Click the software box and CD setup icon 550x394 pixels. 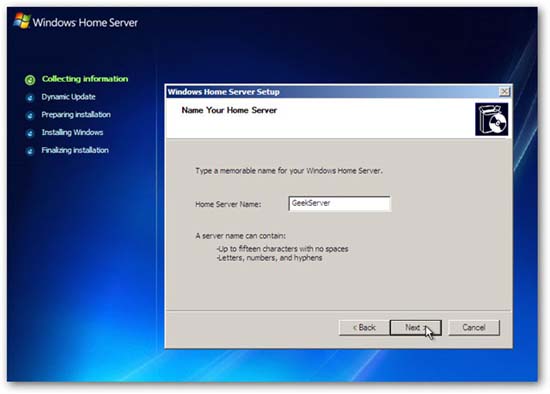pos(491,119)
